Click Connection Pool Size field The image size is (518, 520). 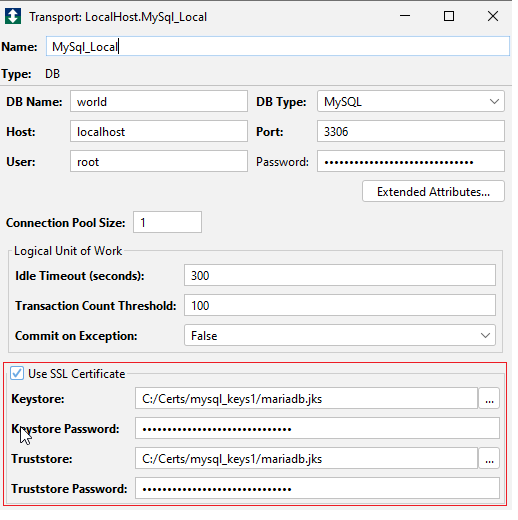[x=167, y=222]
